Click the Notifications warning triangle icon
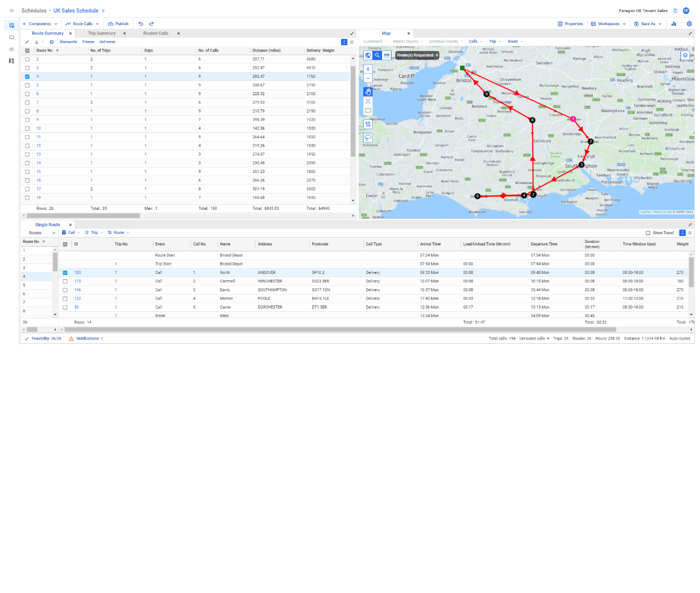Image resolution: width=700 pixels, height=593 pixels. coord(71,339)
